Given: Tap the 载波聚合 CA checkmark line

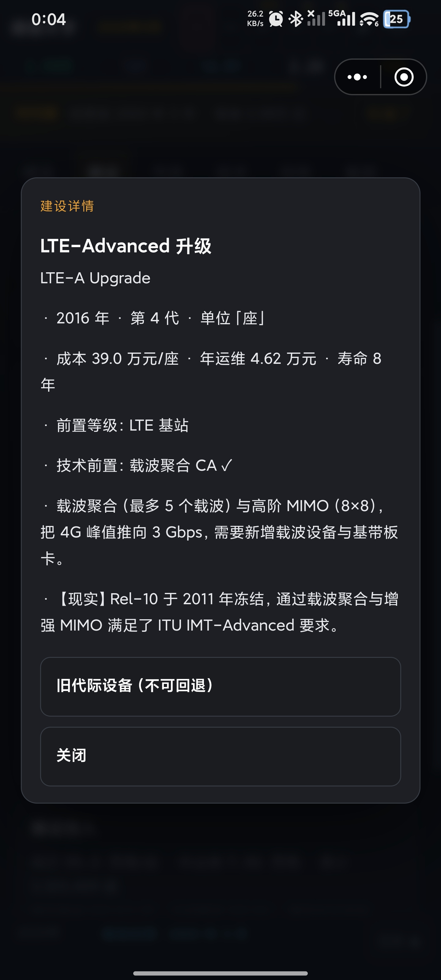Looking at the screenshot, I should 137,466.
